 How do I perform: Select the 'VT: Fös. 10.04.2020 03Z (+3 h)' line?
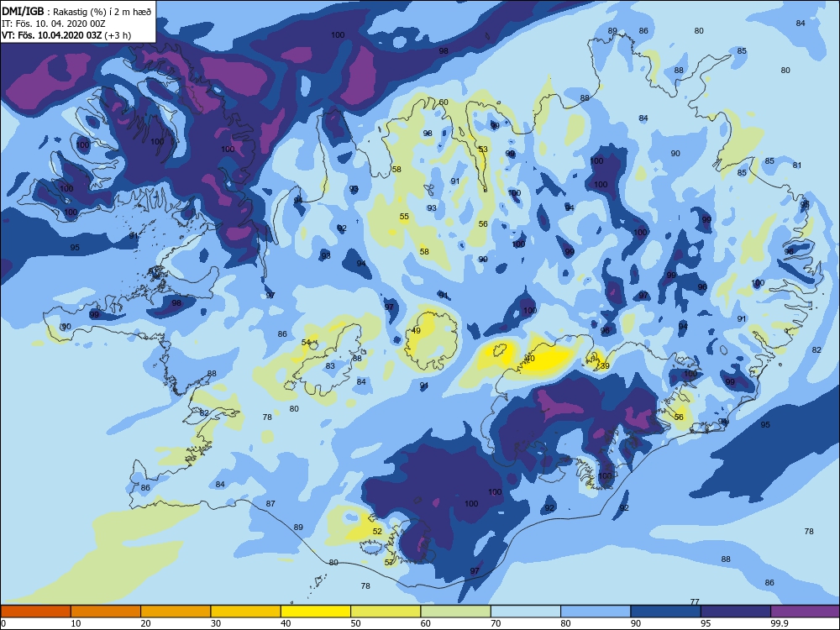click(66, 35)
